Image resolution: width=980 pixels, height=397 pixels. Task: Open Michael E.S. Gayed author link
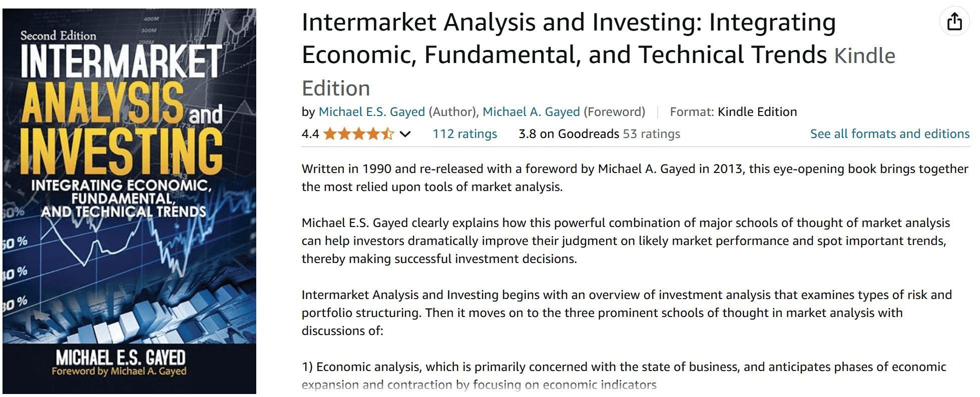[x=371, y=112]
